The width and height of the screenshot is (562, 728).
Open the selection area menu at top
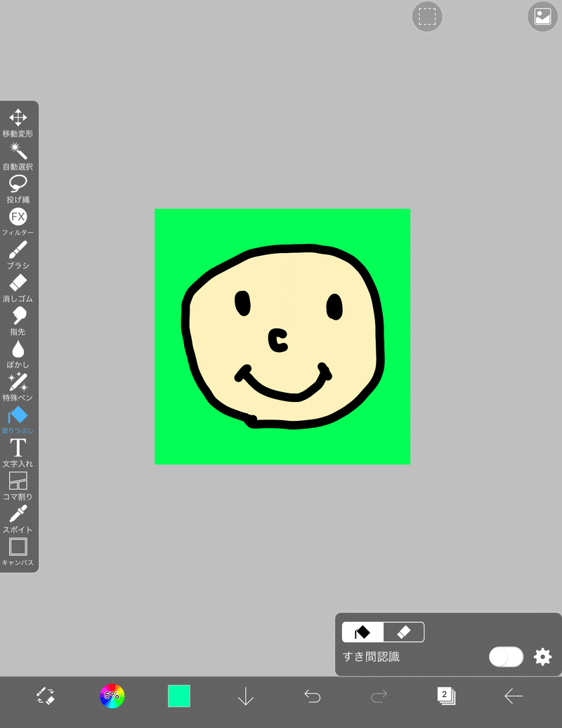coord(427,17)
